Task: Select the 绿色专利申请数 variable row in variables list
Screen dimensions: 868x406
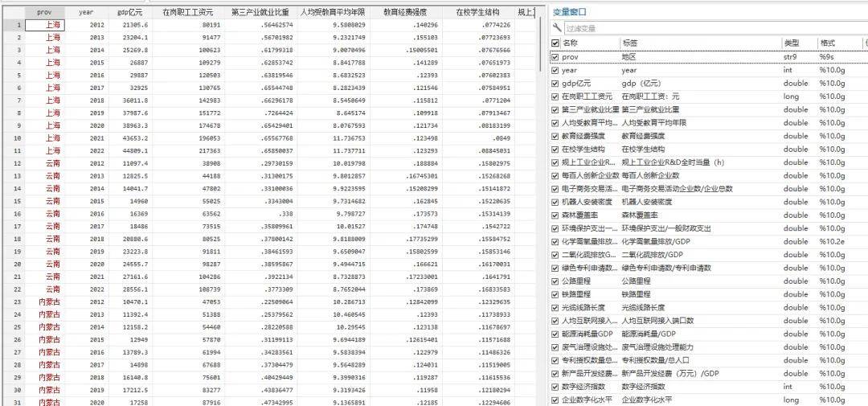Action: pos(709,268)
